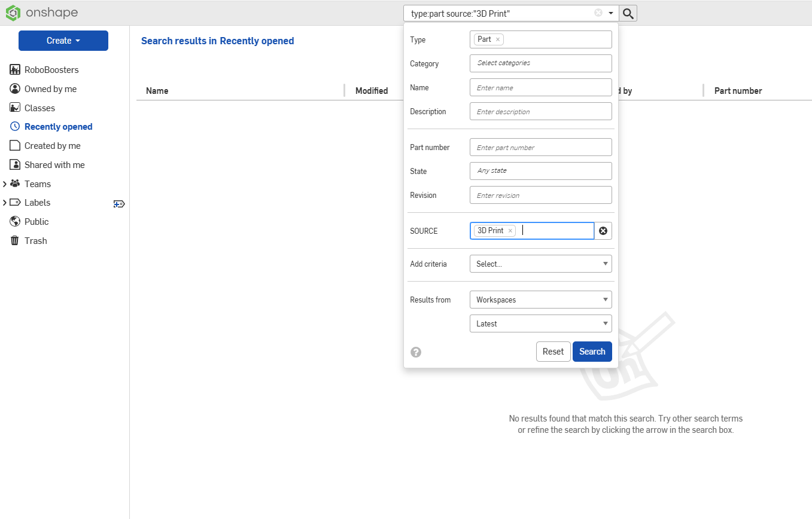812x519 pixels.
Task: Open the Teams filter
Action: point(38,184)
